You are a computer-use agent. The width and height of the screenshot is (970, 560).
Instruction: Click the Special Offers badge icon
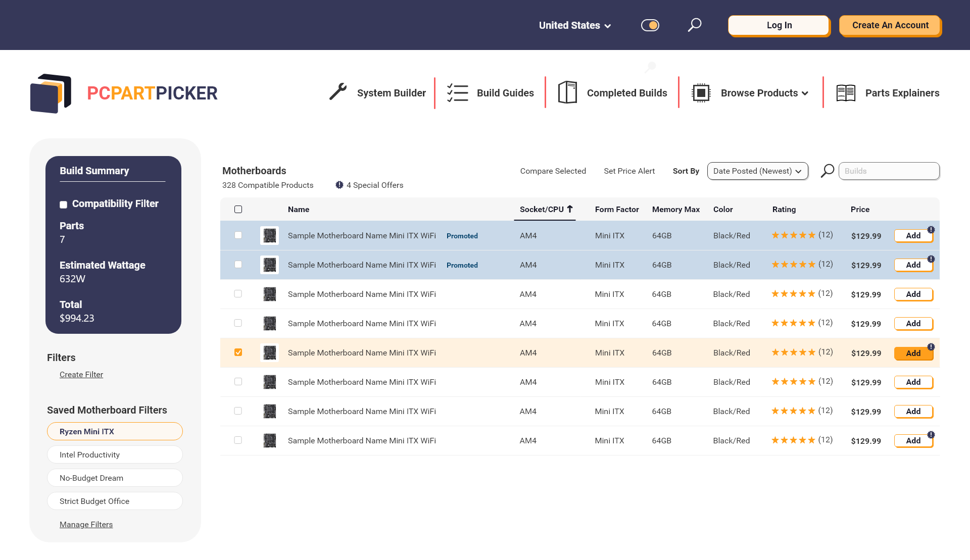[339, 185]
